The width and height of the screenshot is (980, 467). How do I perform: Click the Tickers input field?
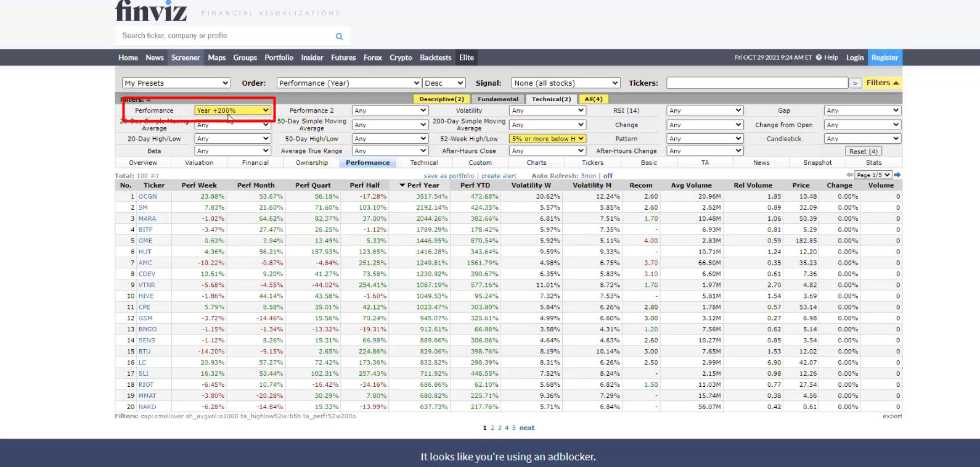click(x=757, y=83)
